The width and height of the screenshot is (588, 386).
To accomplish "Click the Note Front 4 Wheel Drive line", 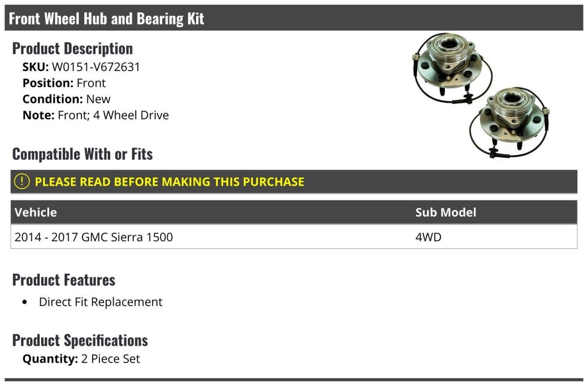I will 96,116.
